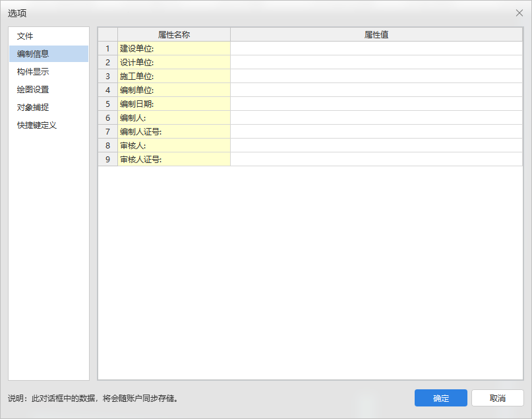Click the 审核人 value cell
Screen dimensions: 532x419
pos(376,145)
